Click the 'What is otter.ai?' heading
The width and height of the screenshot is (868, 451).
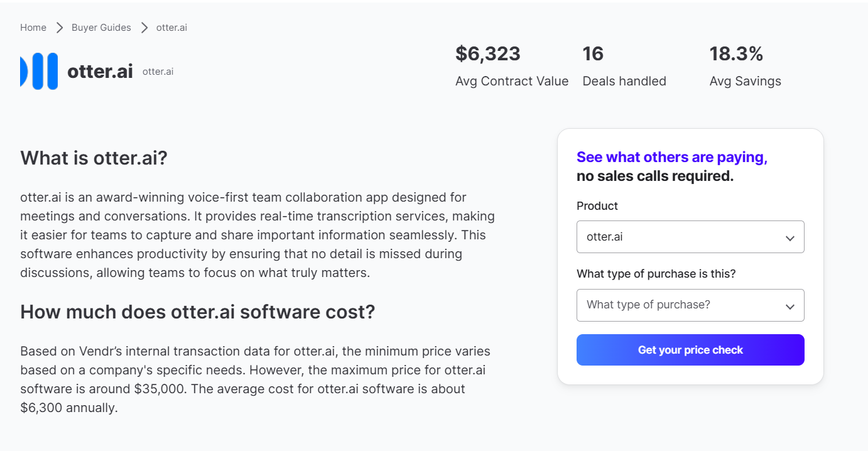(x=94, y=158)
